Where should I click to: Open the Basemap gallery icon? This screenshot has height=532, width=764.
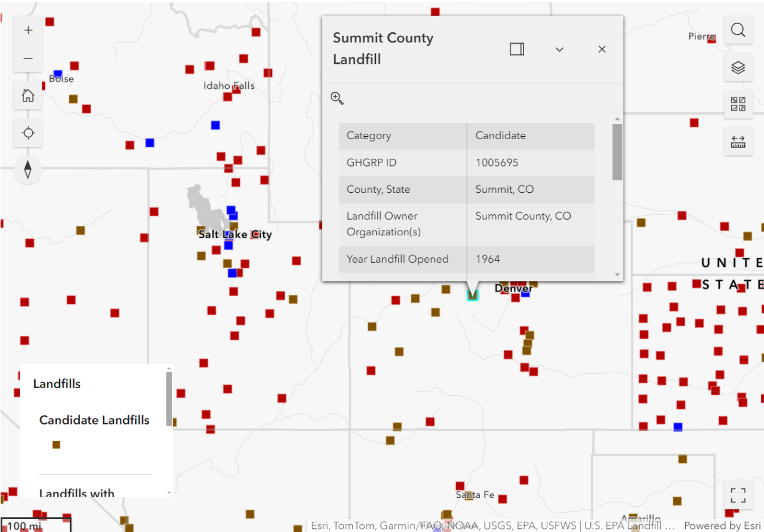coord(738,104)
